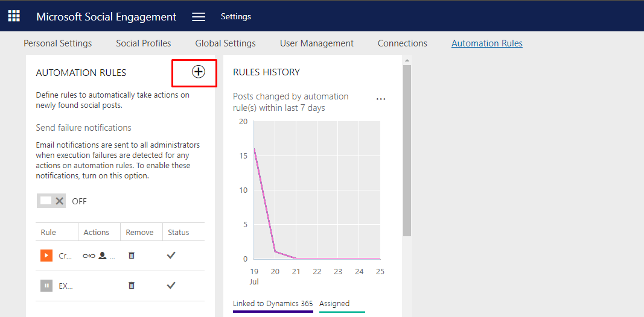
Task: Click status checkmark of first rule
Action: [171, 256]
